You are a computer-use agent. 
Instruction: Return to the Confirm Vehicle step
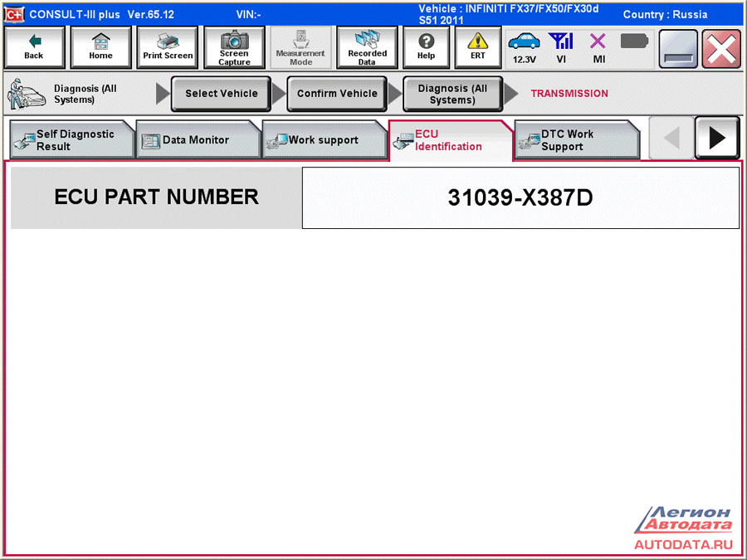[x=337, y=94]
